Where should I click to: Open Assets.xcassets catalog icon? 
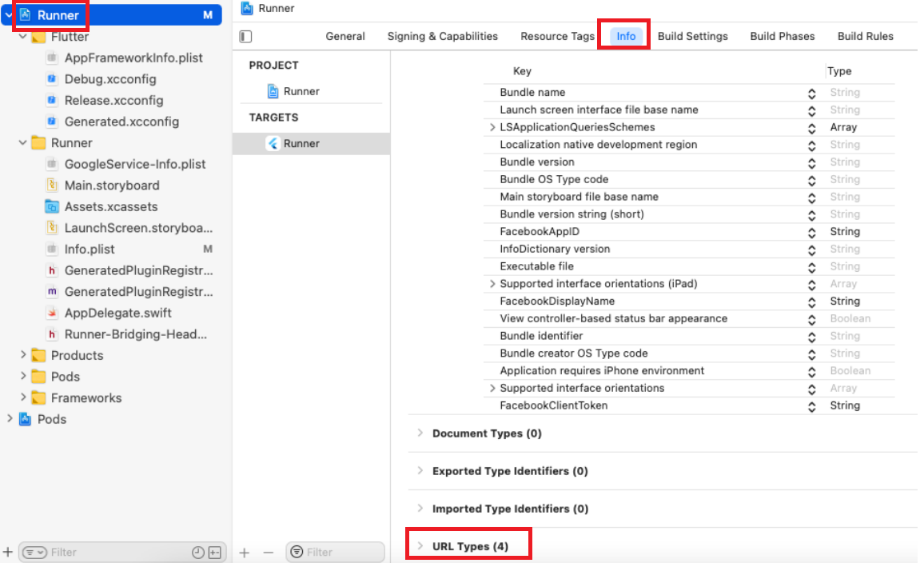click(52, 206)
